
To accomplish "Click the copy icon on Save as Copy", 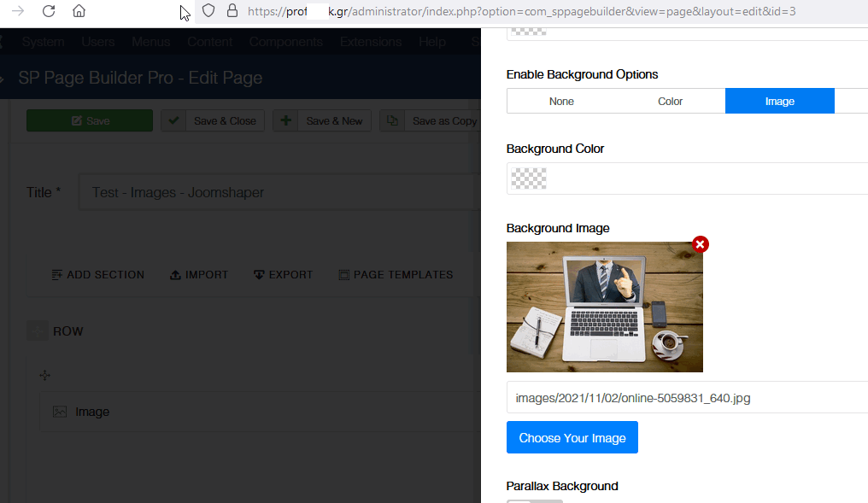I will [392, 120].
